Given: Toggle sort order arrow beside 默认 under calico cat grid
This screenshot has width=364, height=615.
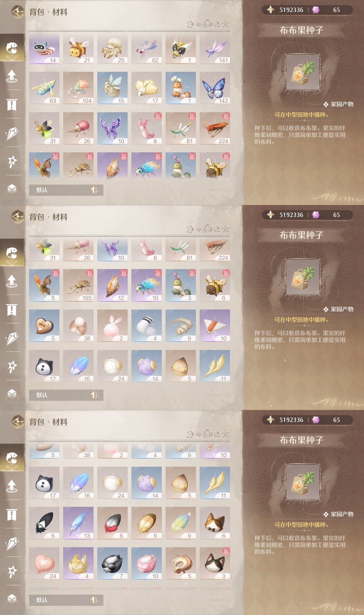Looking at the screenshot, I should [x=94, y=600].
